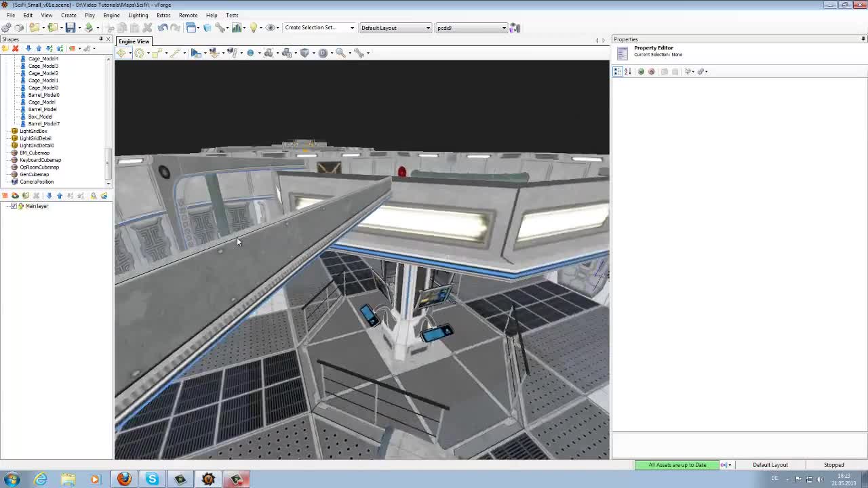The height and width of the screenshot is (488, 868).
Task: Click the light bulb lighting icon in main toolbar
Action: (x=253, y=28)
